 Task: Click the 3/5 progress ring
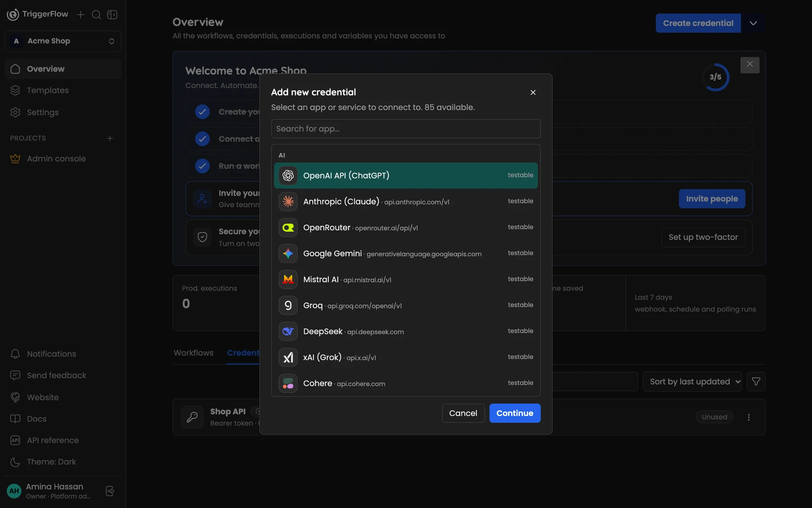[715, 77]
